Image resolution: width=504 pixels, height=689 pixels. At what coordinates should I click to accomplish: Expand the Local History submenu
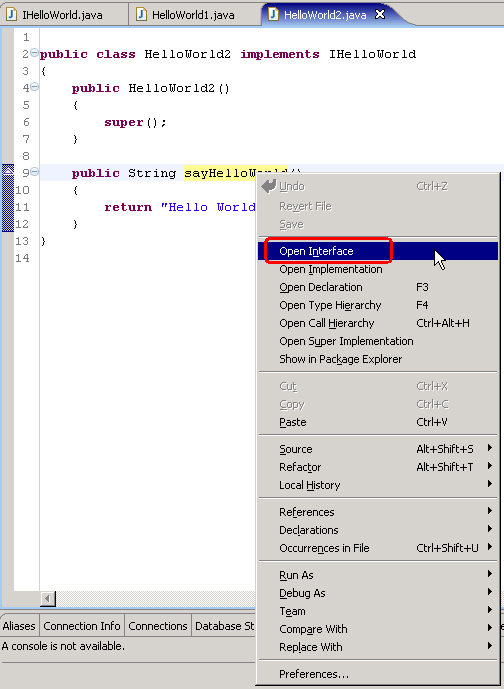tap(378, 485)
